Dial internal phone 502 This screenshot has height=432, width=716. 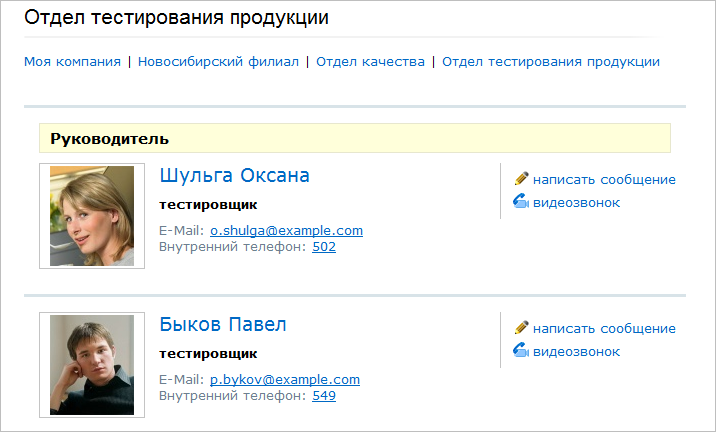(324, 246)
